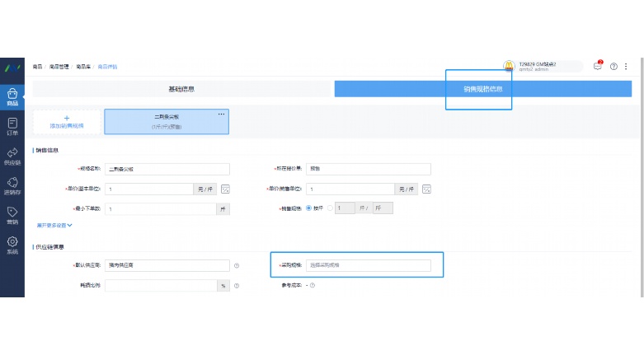Expand the 展开更多设置 section
Image resolution: width=644 pixels, height=355 pixels.
pos(54,226)
